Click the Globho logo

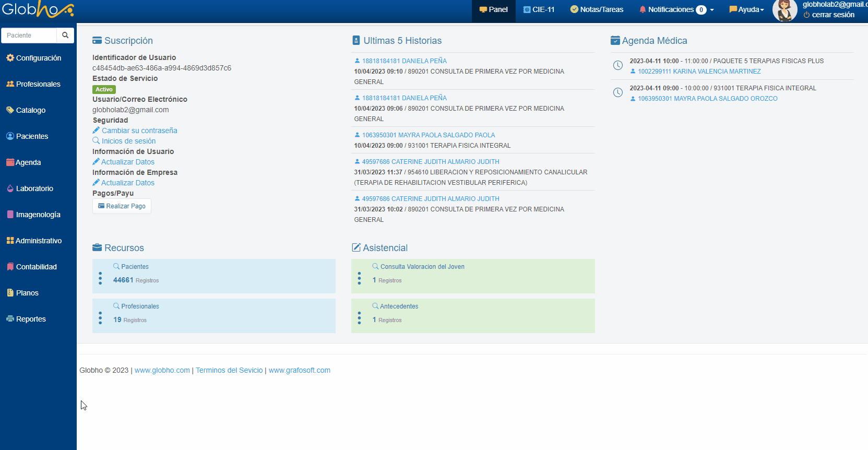pyautogui.click(x=38, y=9)
